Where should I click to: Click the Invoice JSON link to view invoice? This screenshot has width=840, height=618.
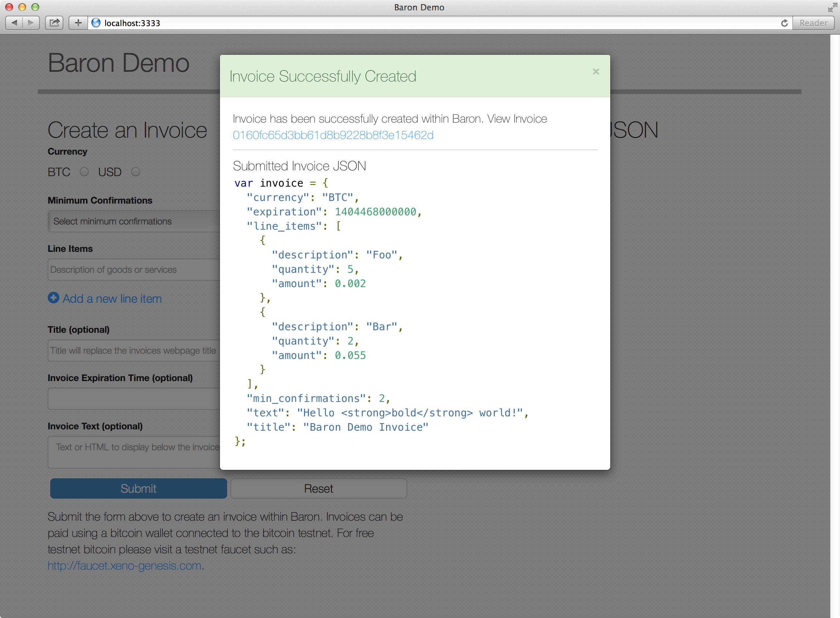coord(333,136)
